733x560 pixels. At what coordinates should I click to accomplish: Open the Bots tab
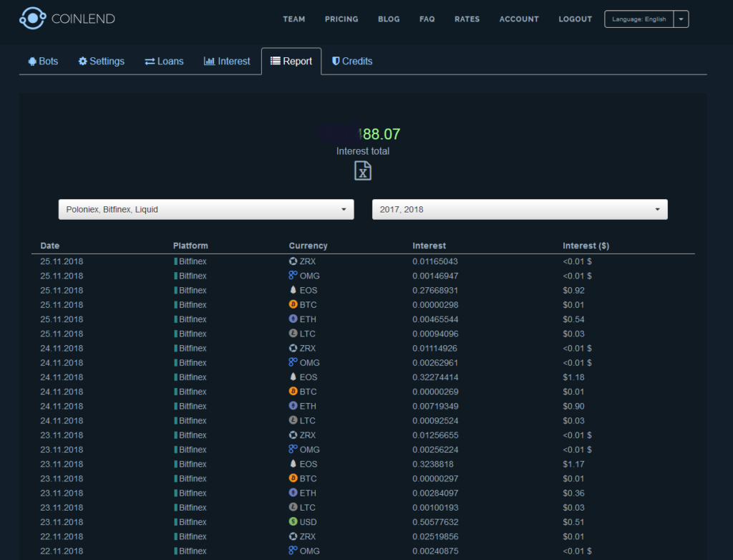click(43, 62)
